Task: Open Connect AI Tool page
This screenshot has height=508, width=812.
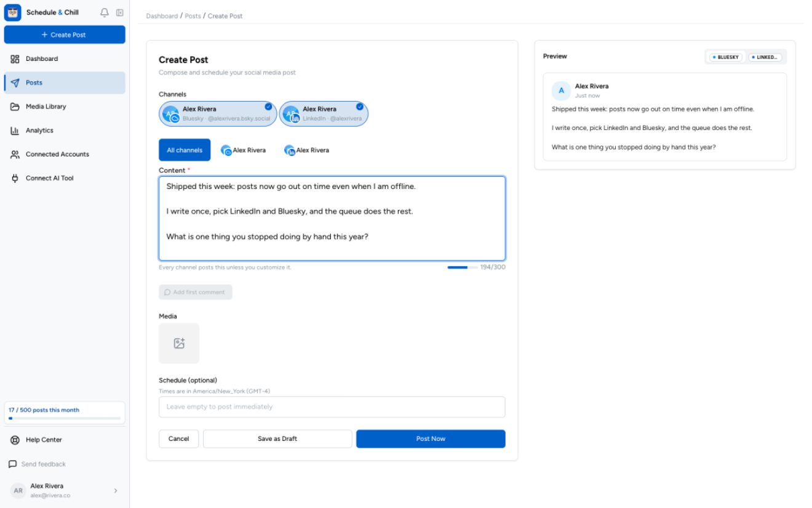Action: tap(65, 178)
